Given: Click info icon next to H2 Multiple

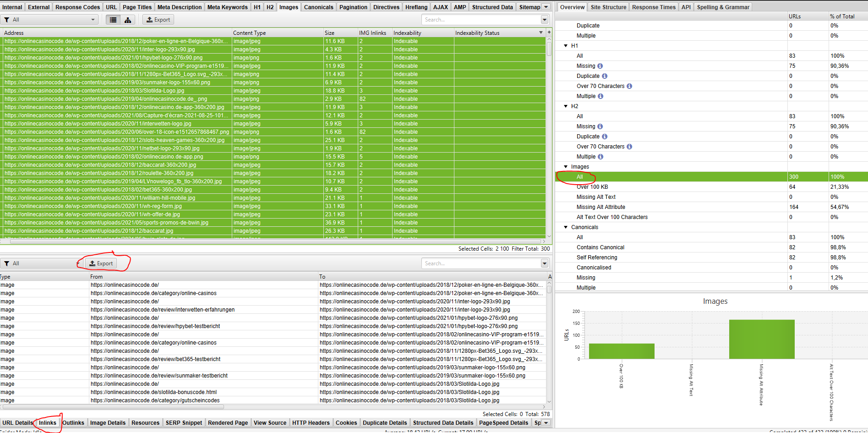Looking at the screenshot, I should (601, 157).
